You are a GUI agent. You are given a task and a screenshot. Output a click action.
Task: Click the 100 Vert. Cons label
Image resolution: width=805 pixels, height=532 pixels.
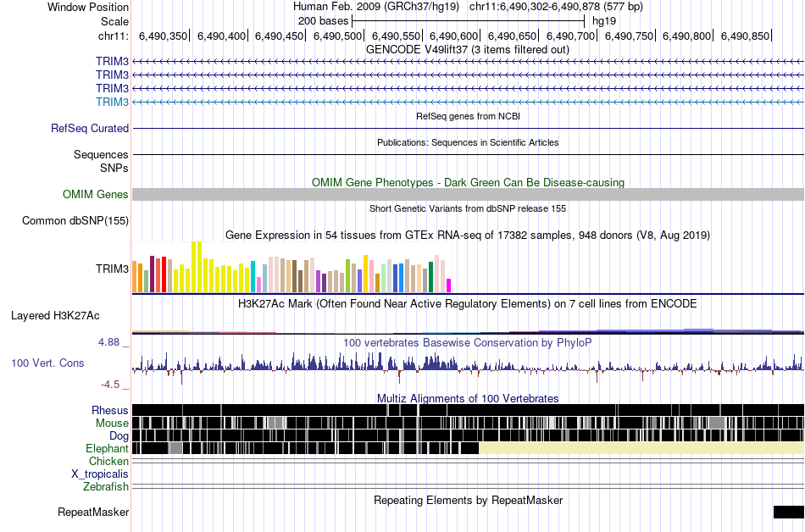click(47, 363)
